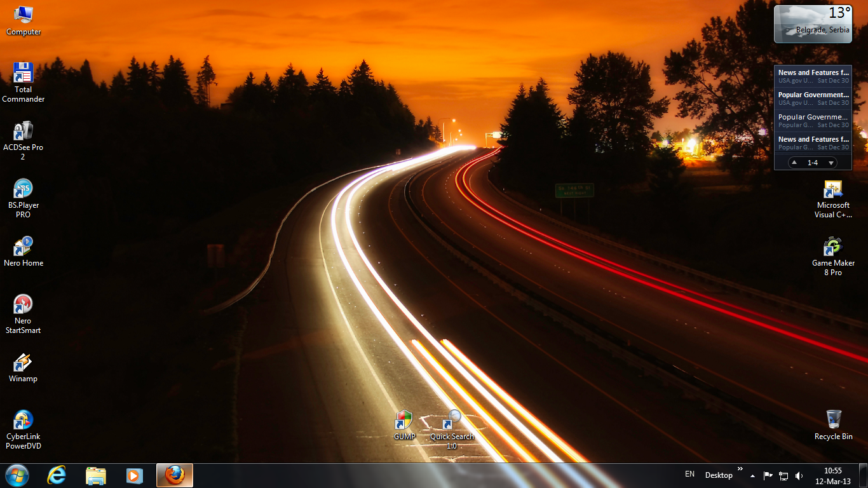Show previous headlines with the up arrow
This screenshot has width=868, height=488.
pyautogui.click(x=794, y=163)
